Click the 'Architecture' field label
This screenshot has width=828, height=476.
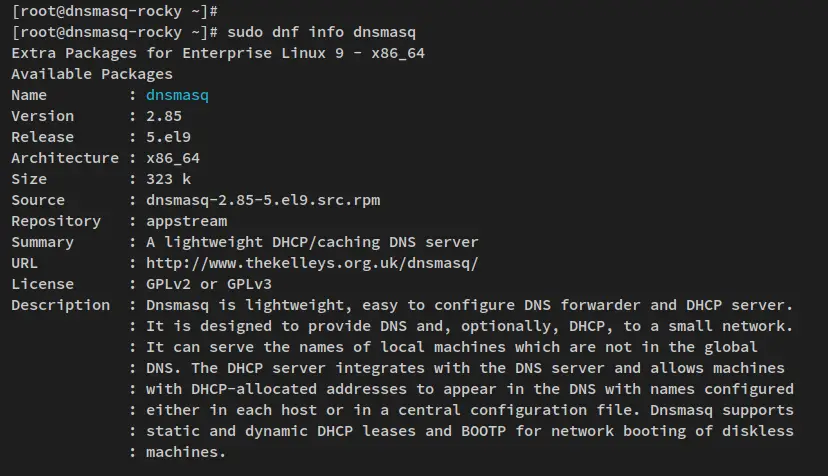[x=64, y=158]
